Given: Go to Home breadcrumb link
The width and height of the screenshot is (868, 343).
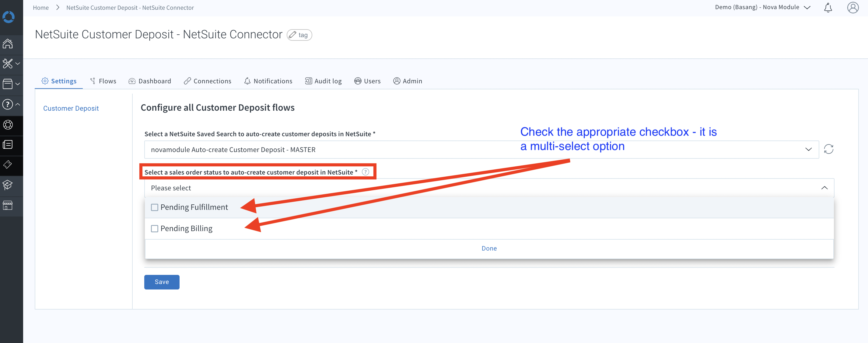Looking at the screenshot, I should (41, 7).
